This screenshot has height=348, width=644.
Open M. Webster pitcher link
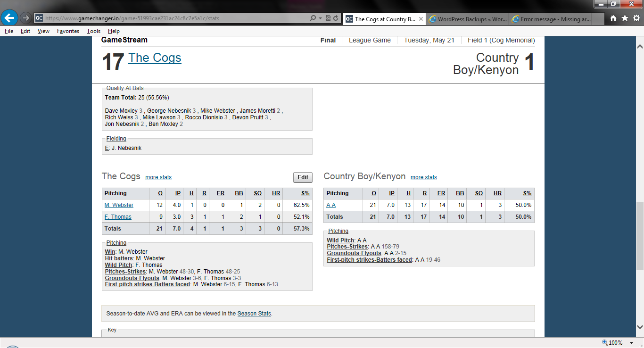119,205
